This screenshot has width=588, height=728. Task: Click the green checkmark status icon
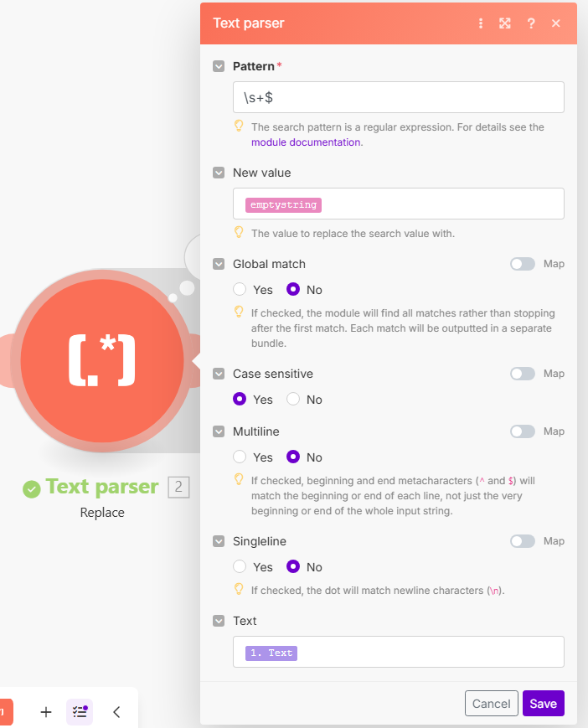pyautogui.click(x=32, y=488)
